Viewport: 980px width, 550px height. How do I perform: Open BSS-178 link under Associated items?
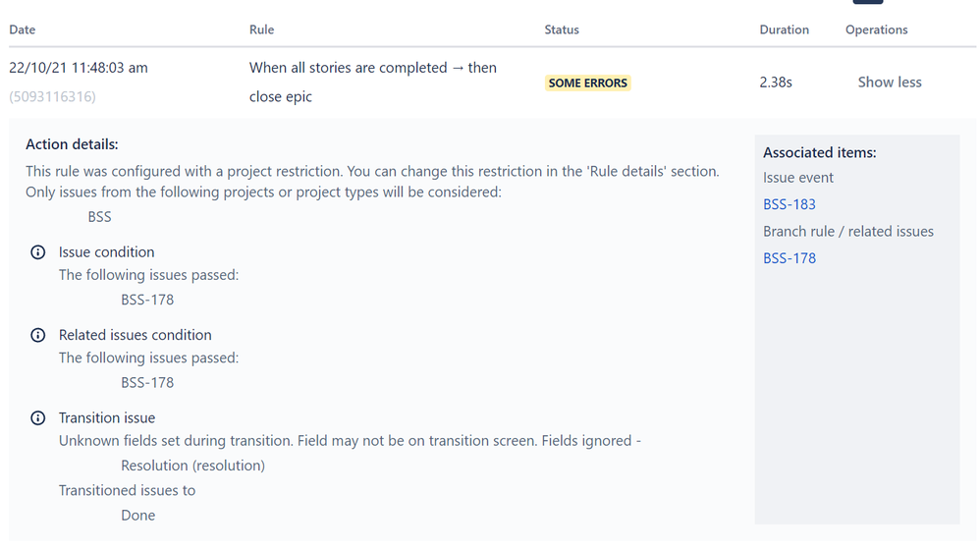789,258
